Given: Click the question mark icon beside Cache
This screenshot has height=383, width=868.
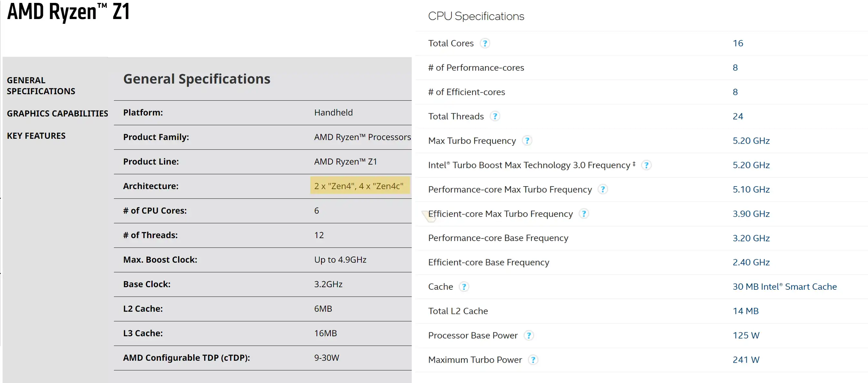Looking at the screenshot, I should (464, 287).
